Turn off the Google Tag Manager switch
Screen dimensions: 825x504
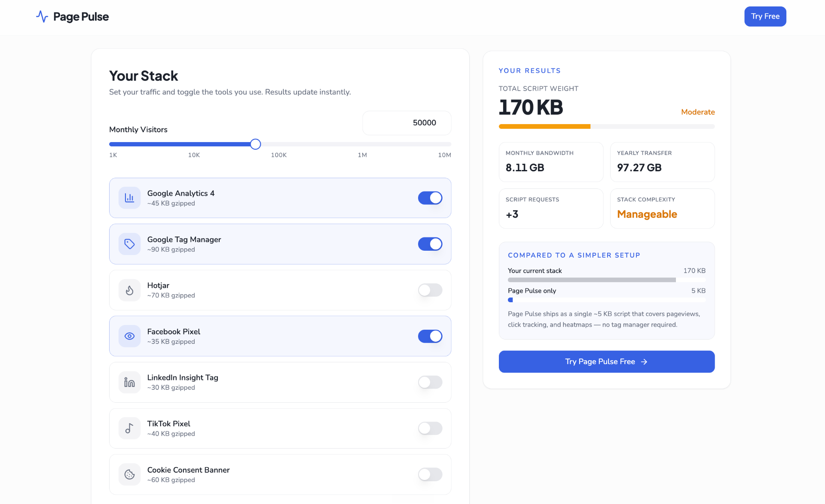[x=430, y=244]
